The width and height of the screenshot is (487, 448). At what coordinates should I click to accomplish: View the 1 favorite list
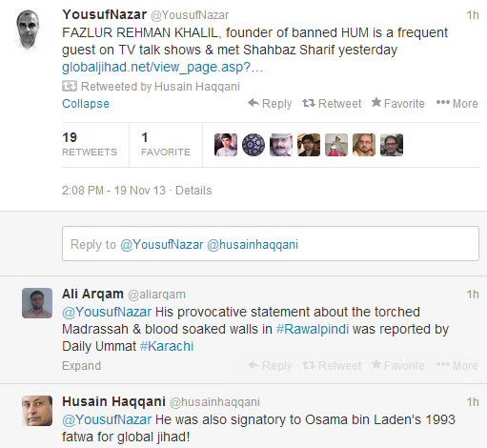click(x=166, y=145)
